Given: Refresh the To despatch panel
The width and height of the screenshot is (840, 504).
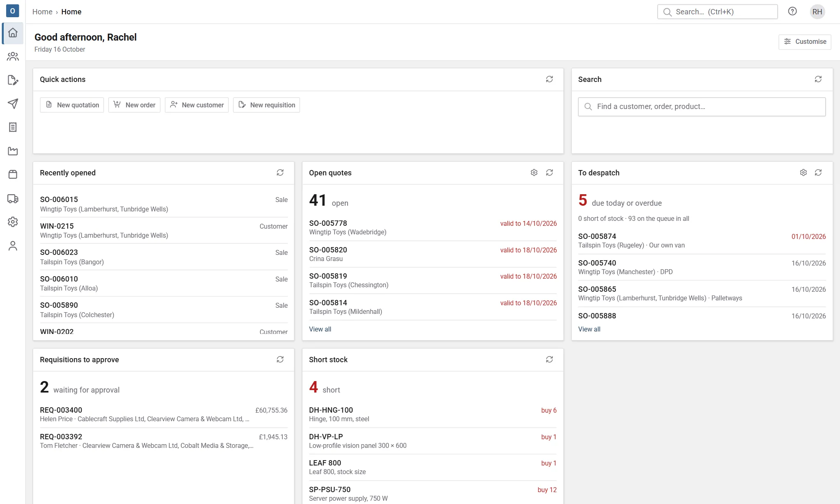Looking at the screenshot, I should coord(818,173).
